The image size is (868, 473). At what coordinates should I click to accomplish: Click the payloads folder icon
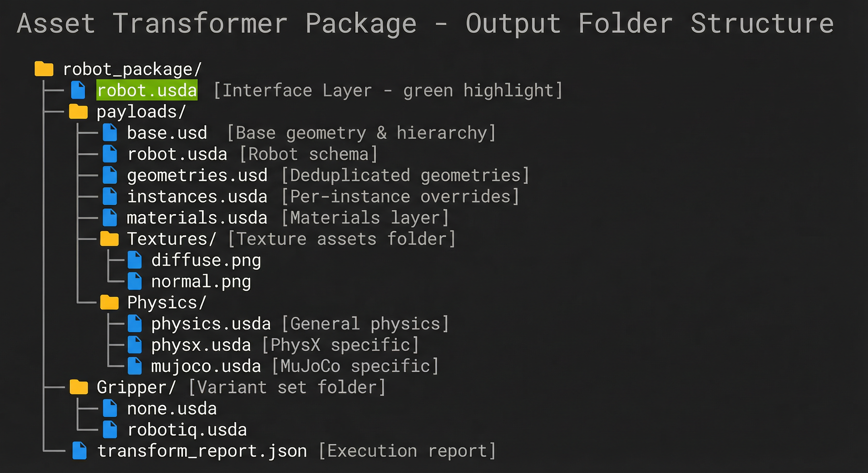(x=78, y=111)
